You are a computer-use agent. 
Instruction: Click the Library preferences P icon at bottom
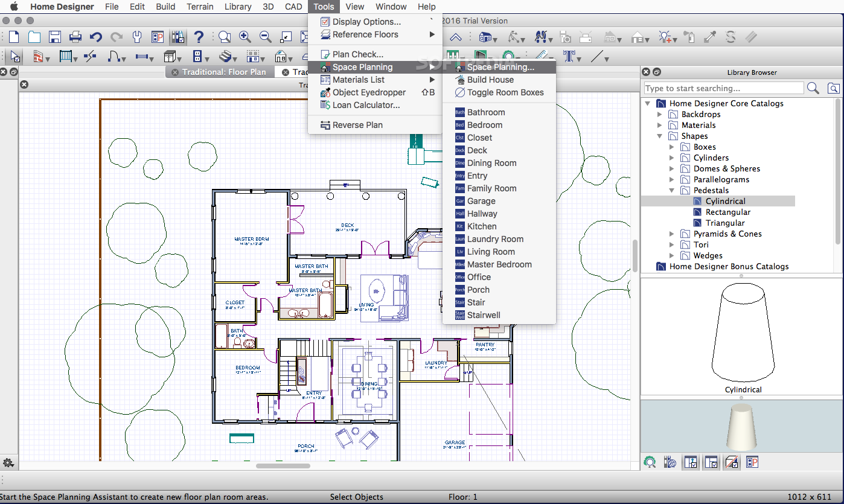pos(752,462)
